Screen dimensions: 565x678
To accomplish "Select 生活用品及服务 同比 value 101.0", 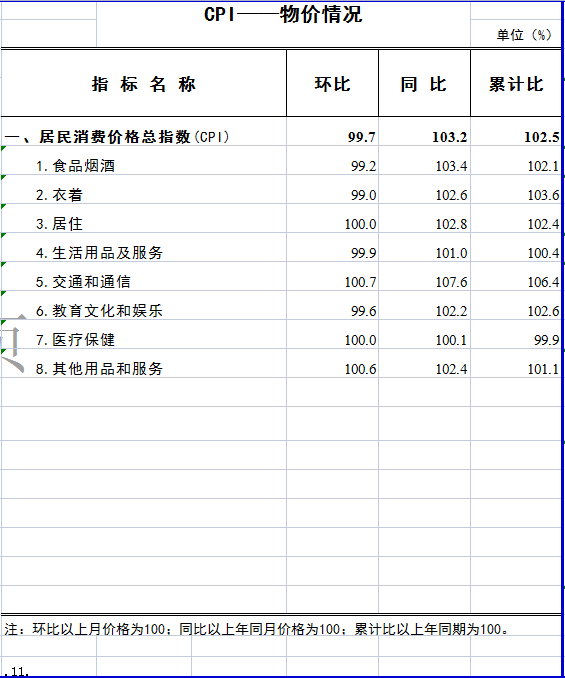I will [x=451, y=253].
